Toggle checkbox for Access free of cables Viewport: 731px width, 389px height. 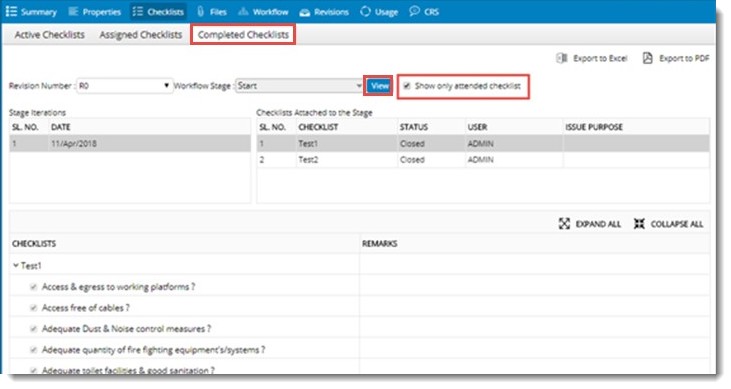33,308
